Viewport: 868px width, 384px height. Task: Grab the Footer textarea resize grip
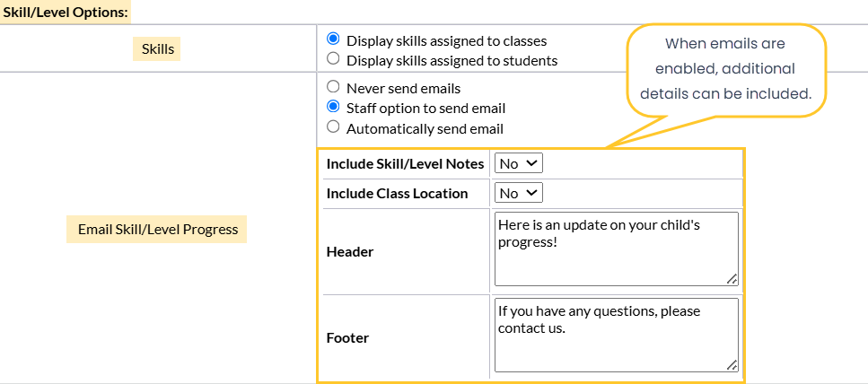tap(732, 365)
